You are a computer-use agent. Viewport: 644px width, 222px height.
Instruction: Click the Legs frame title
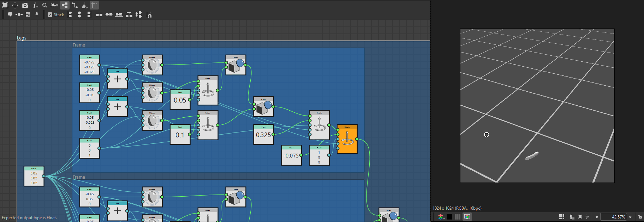[x=22, y=38]
